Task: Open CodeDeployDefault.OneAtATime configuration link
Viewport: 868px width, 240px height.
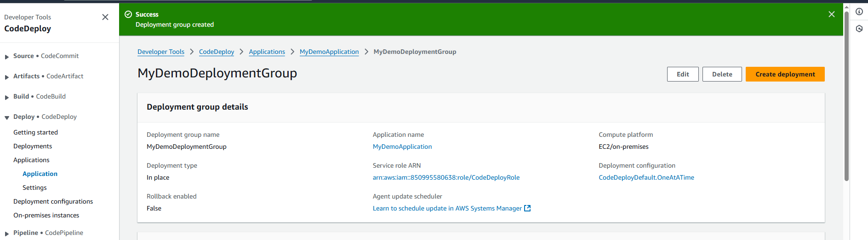Action: 646,177
